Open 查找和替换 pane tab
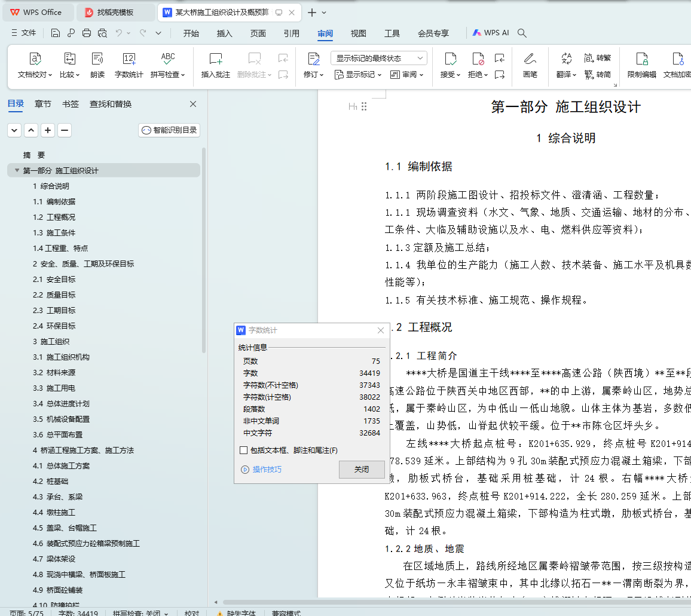The height and width of the screenshot is (616, 691). click(111, 104)
